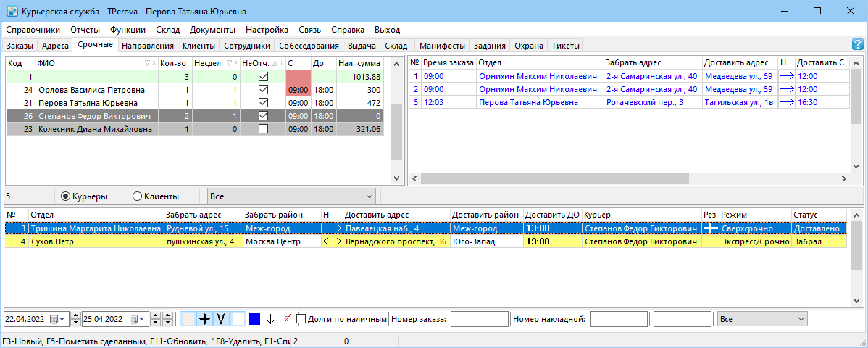The height and width of the screenshot is (348, 868).
Task: Click arrow icon in order № 1 row
Action: [x=787, y=76]
